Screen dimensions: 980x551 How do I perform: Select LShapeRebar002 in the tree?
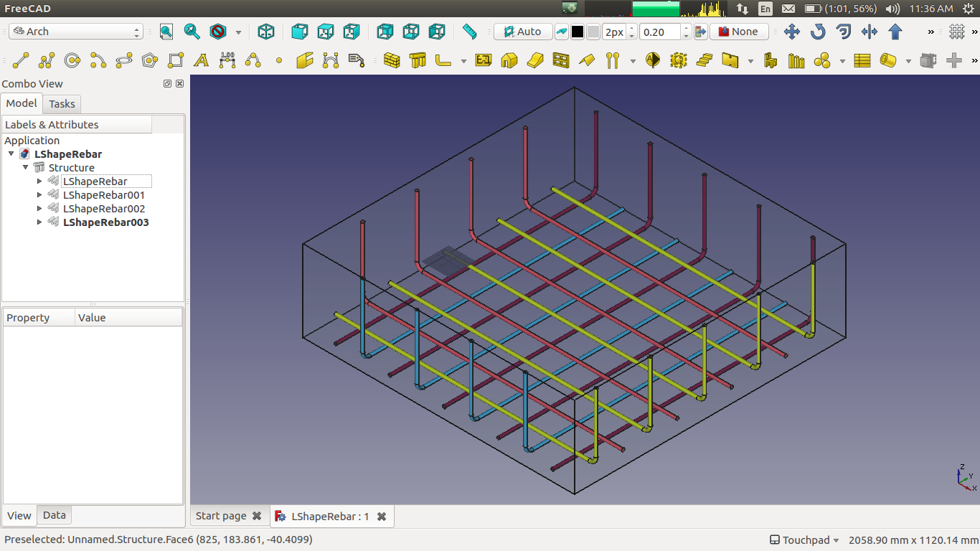[104, 209]
